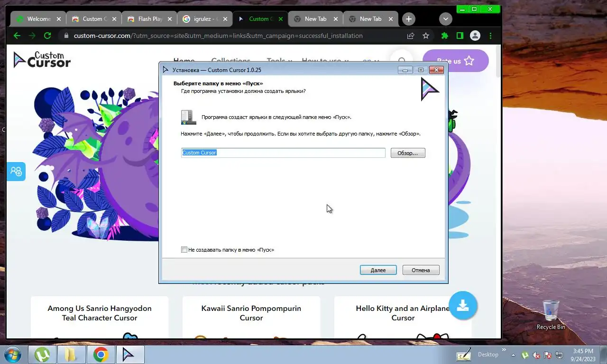The width and height of the screenshot is (607, 364).
Task: Open the Chrome profile avatar
Action: click(x=475, y=36)
